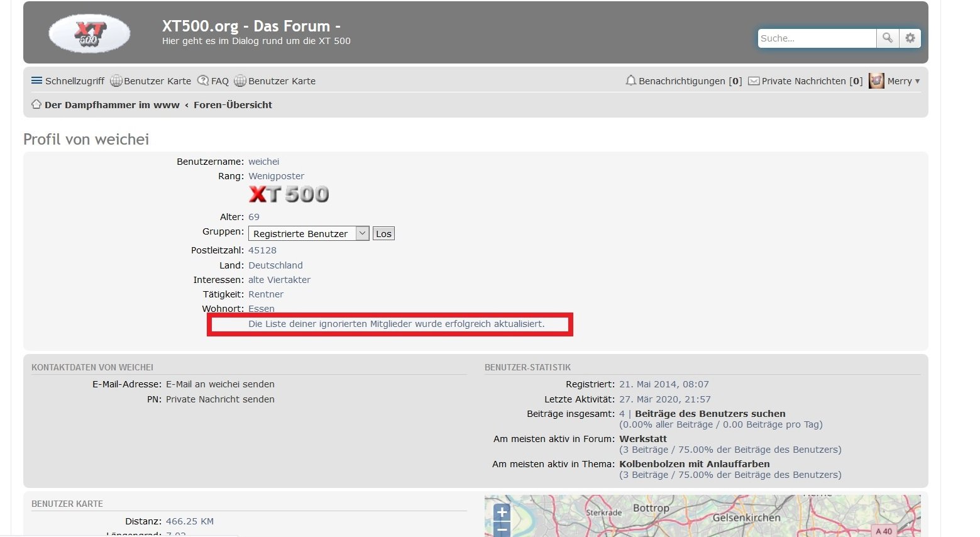Open the Foren-Übersicht breadcrumb
980x537 pixels.
(233, 105)
